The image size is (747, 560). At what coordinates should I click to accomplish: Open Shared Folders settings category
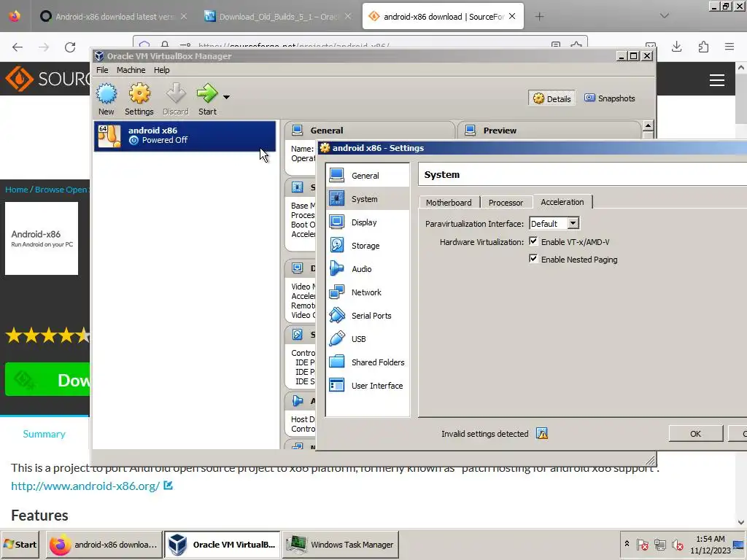(368, 362)
